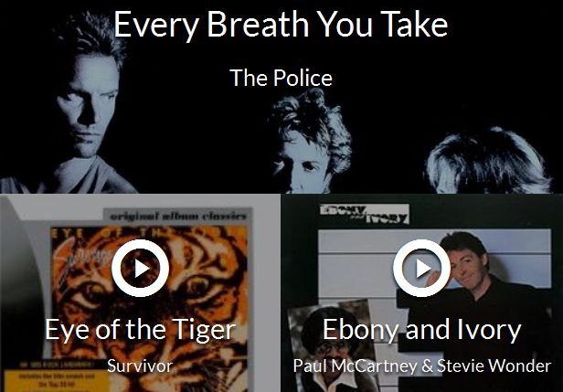The width and height of the screenshot is (563, 392).
Task: Select Paul McCartney & Stevie Wonder artist text
Action: 422,366
